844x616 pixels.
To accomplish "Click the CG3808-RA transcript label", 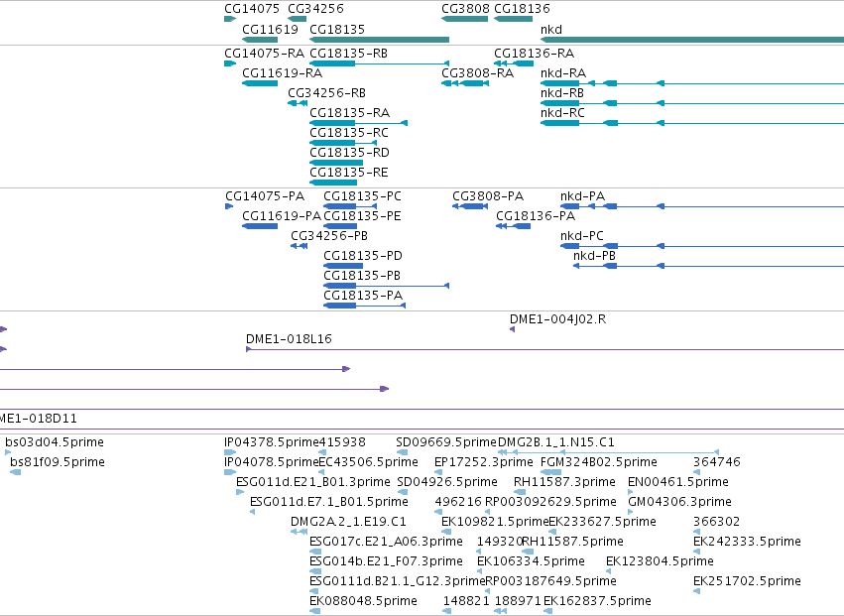I will [x=477, y=73].
